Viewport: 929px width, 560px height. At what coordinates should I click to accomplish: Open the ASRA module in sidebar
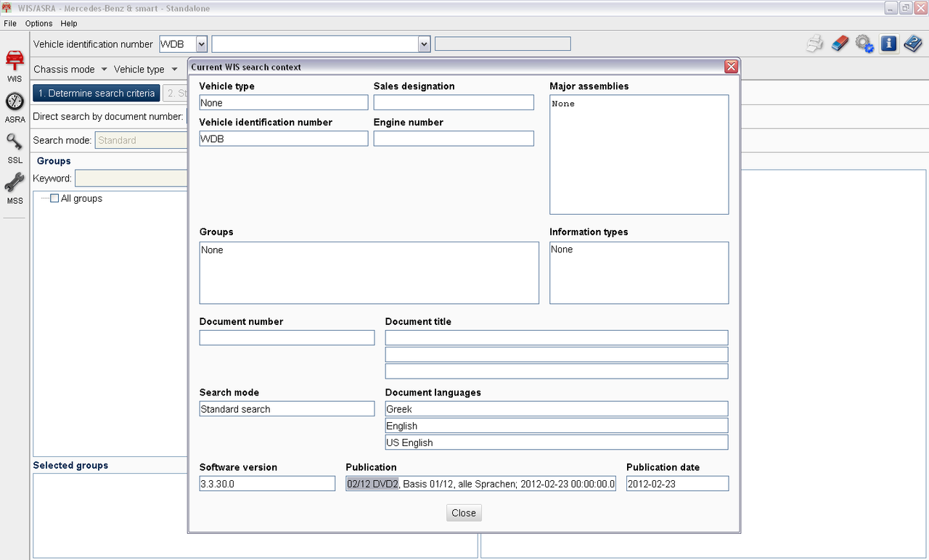(x=15, y=107)
